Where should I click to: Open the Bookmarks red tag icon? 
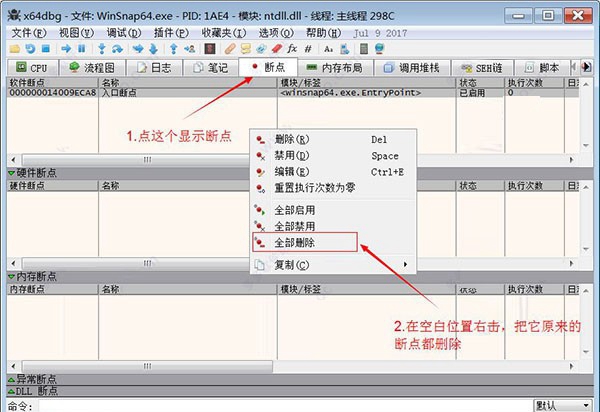point(277,49)
